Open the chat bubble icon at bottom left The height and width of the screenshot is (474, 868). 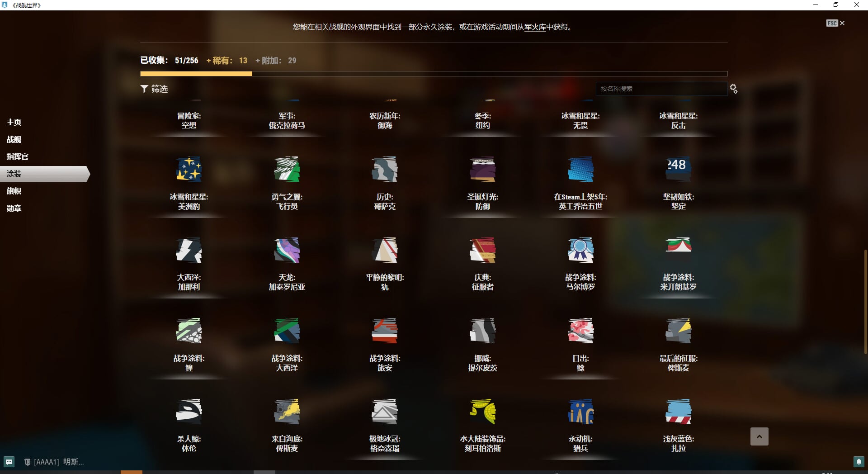(9, 462)
